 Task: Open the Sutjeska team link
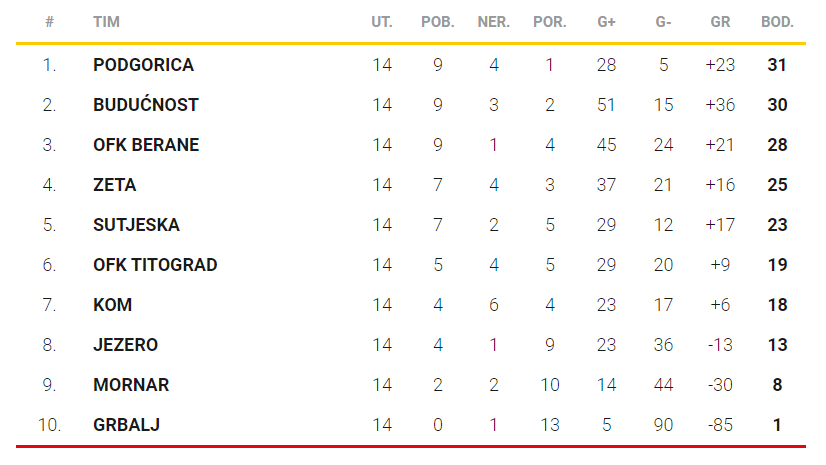pyautogui.click(x=136, y=225)
